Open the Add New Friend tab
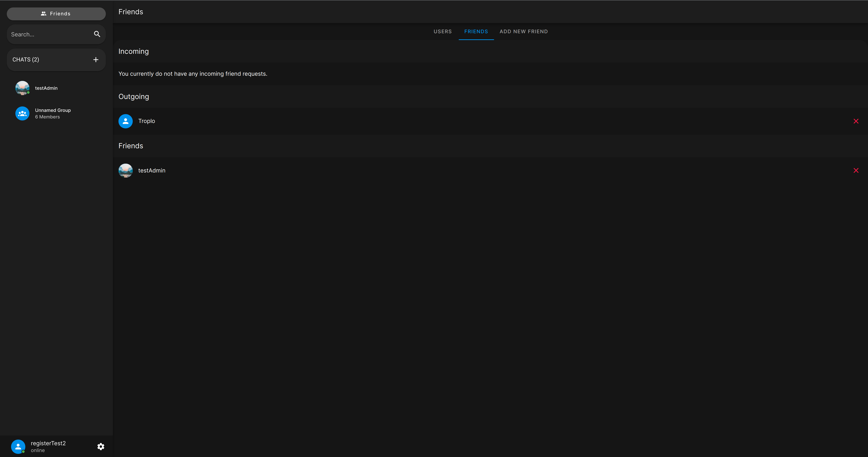 pos(523,32)
